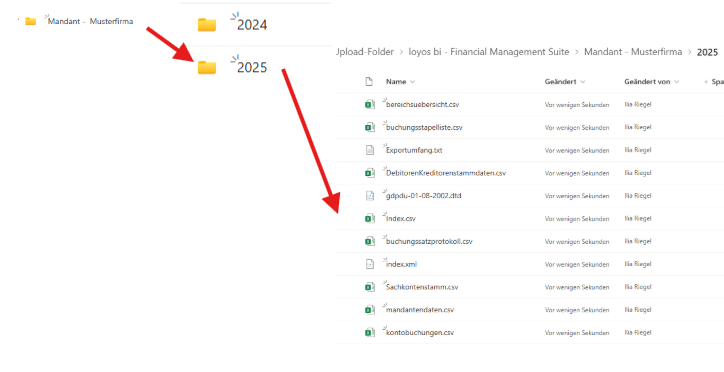Open the file Sachkontenstamm.csv
Image resolution: width=724 pixels, height=372 pixels.
[x=422, y=287]
